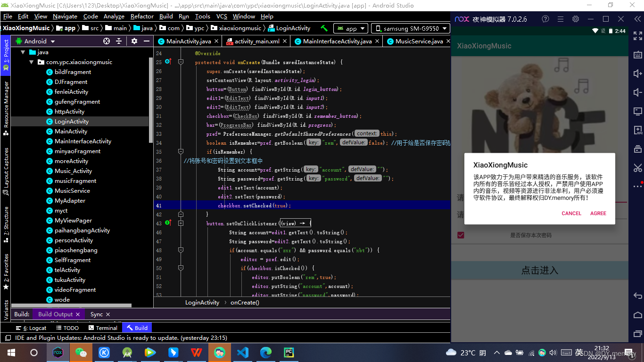The image size is (644, 362).
Task: Open PyCharm from the taskbar
Action: [289, 352]
